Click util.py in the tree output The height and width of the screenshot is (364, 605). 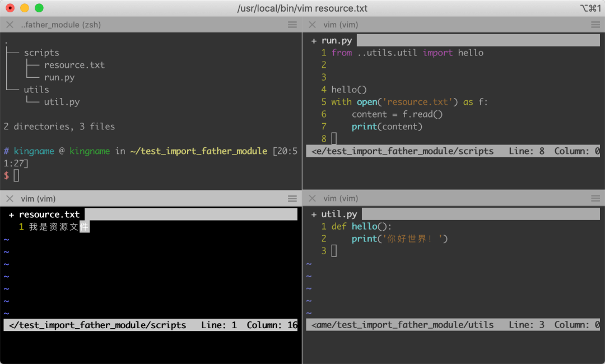[x=62, y=102]
